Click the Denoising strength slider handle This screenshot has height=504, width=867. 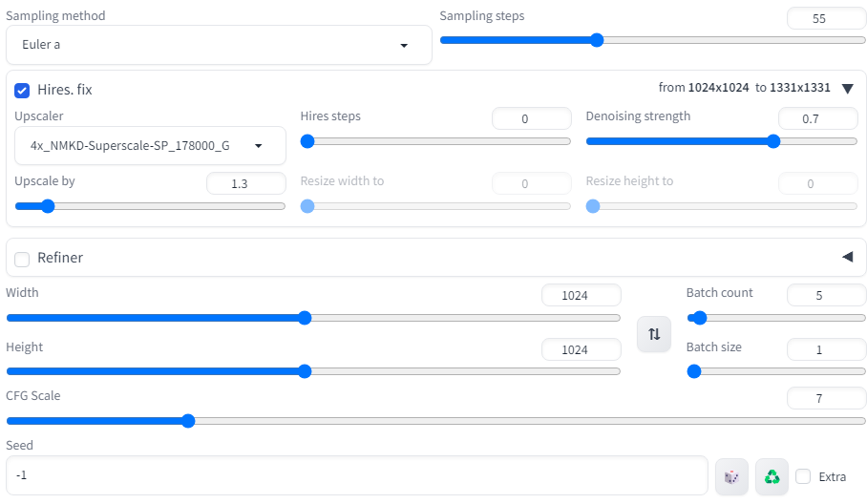(x=773, y=141)
